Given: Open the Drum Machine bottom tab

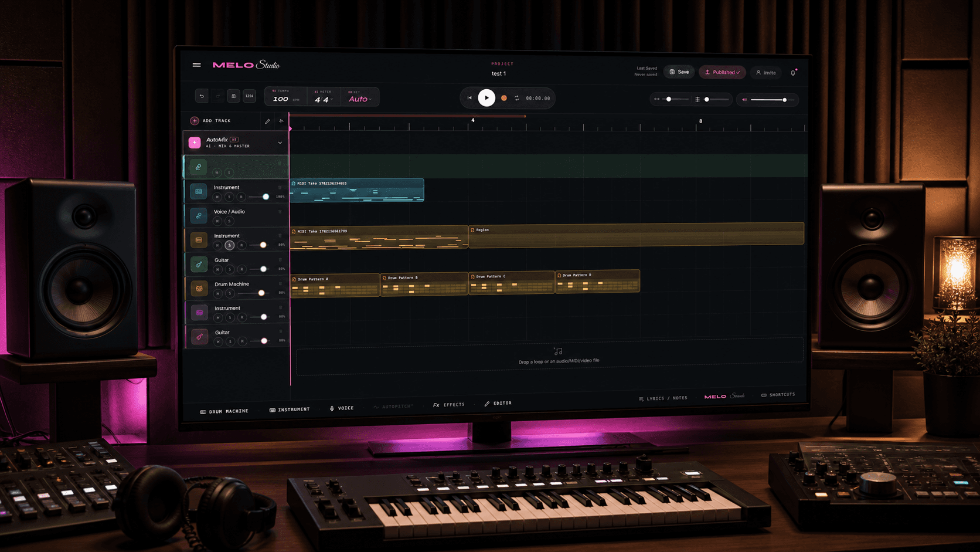Looking at the screenshot, I should click(x=224, y=411).
